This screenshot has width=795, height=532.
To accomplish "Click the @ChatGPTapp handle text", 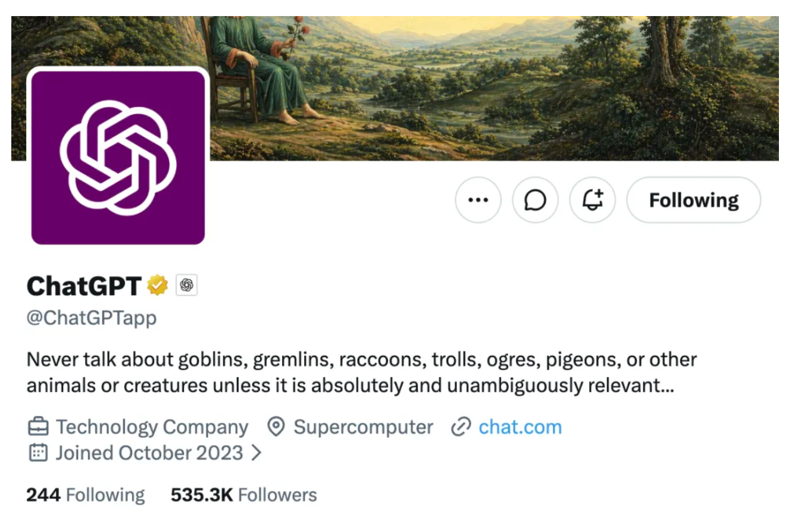I will pyautogui.click(x=92, y=318).
